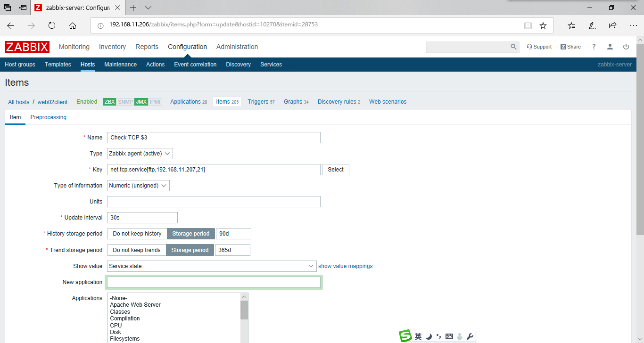Go to Host groups submenu
The height and width of the screenshot is (343, 644).
tap(20, 65)
